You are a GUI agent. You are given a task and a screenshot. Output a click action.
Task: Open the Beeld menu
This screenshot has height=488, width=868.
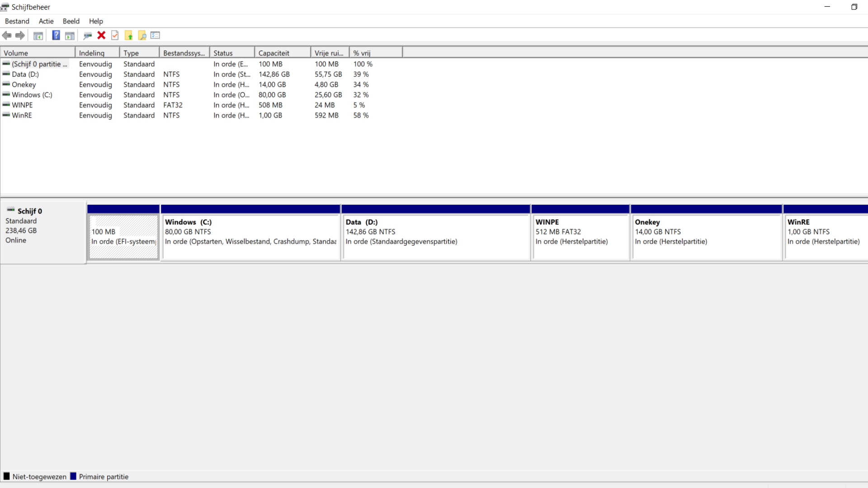point(71,21)
